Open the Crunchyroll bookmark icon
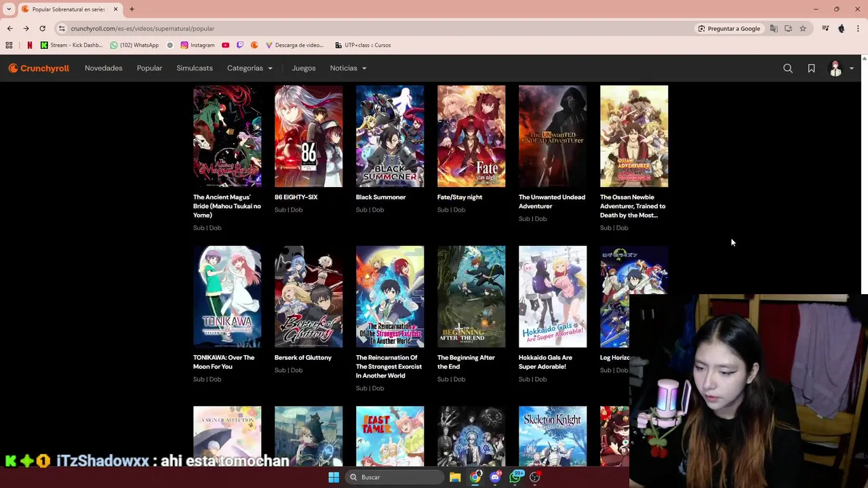 pos(254,45)
